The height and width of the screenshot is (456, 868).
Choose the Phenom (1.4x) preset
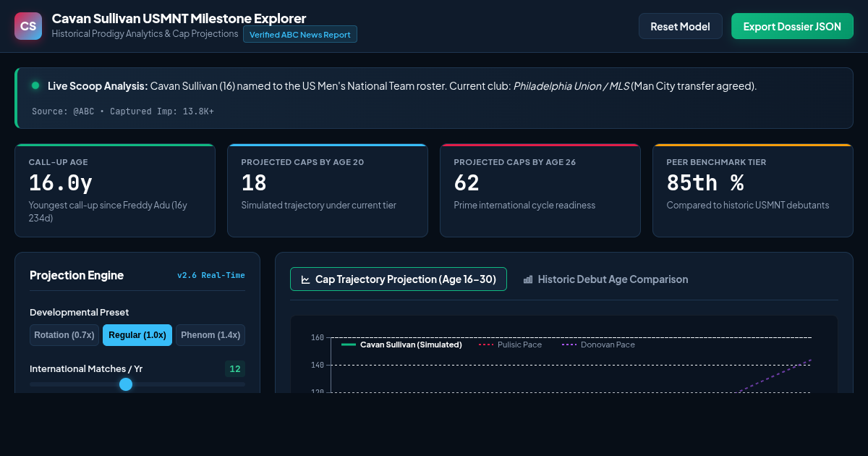click(x=210, y=335)
